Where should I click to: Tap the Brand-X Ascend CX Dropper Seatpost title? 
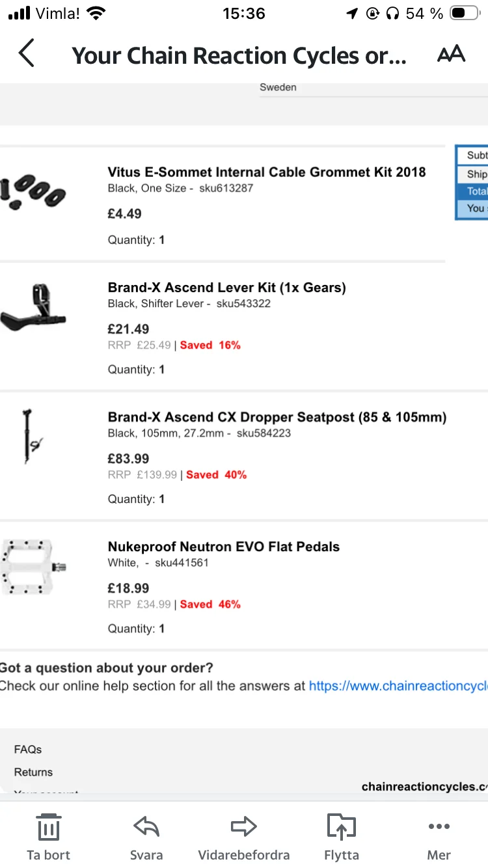click(277, 417)
